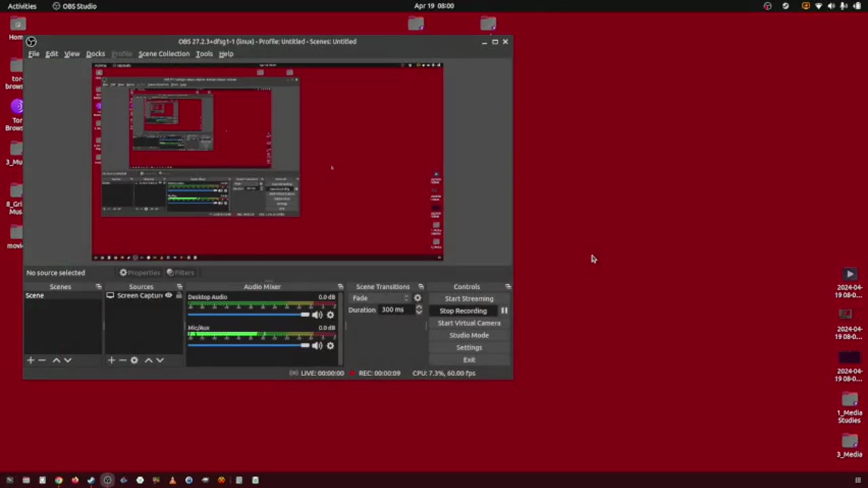The image size is (868, 488).
Task: Open the File menu
Action: coord(33,54)
